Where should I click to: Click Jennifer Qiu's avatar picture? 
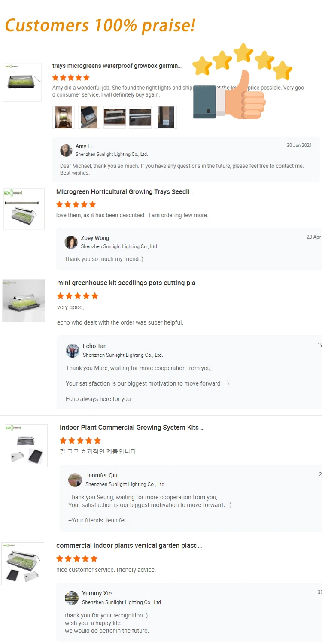click(75, 480)
